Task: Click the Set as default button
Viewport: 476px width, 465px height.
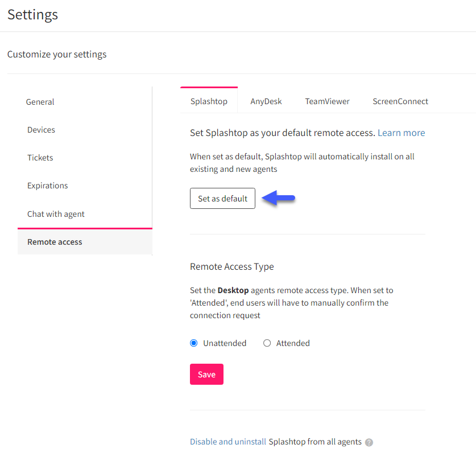Action: click(222, 198)
